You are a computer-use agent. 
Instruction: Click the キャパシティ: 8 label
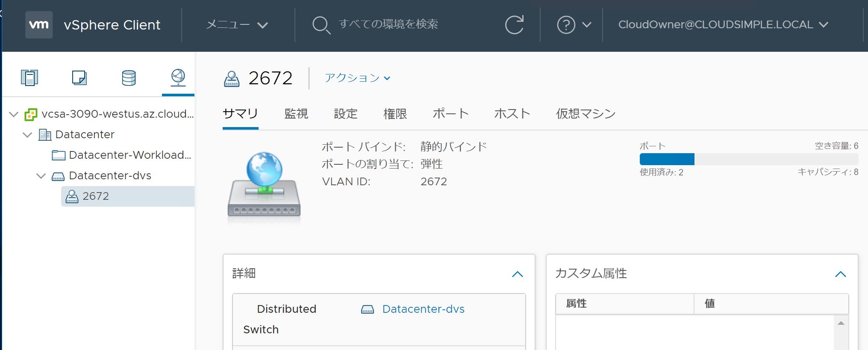tap(828, 172)
